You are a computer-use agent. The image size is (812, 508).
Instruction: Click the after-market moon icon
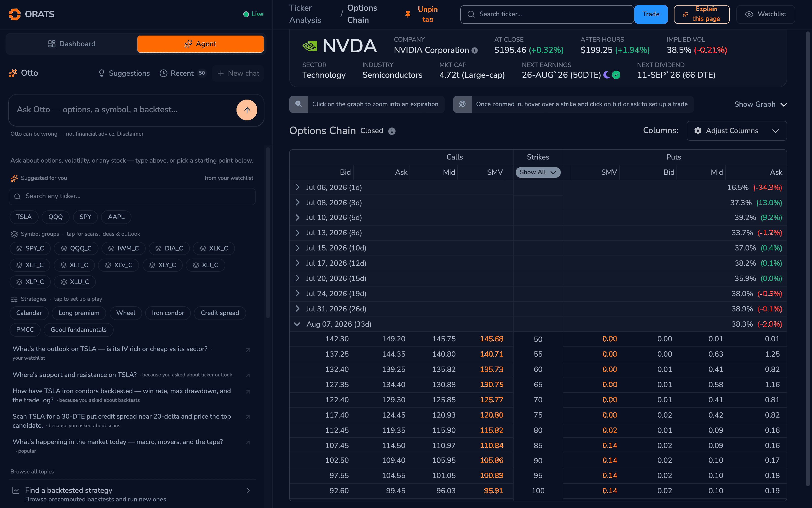(x=606, y=75)
